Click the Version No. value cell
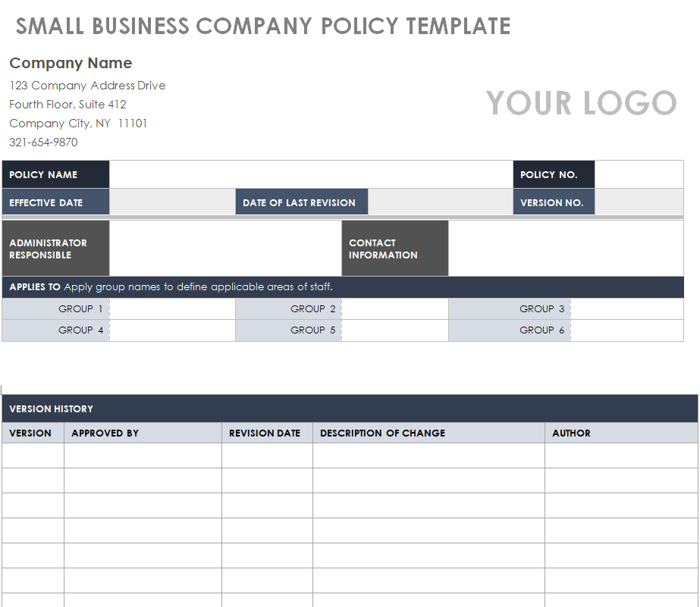700x607 pixels. coord(639,202)
